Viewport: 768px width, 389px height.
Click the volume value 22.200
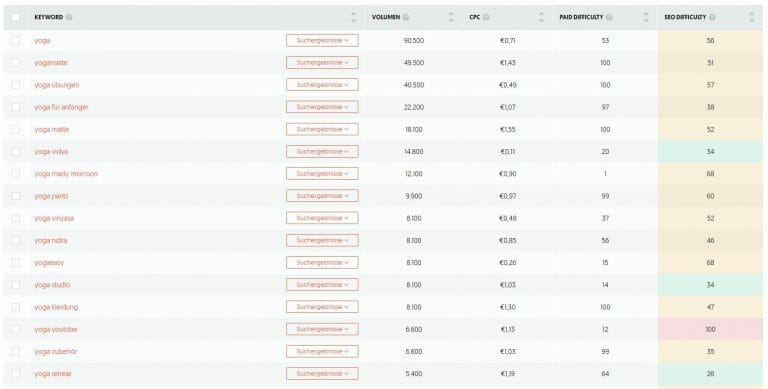tap(414, 107)
